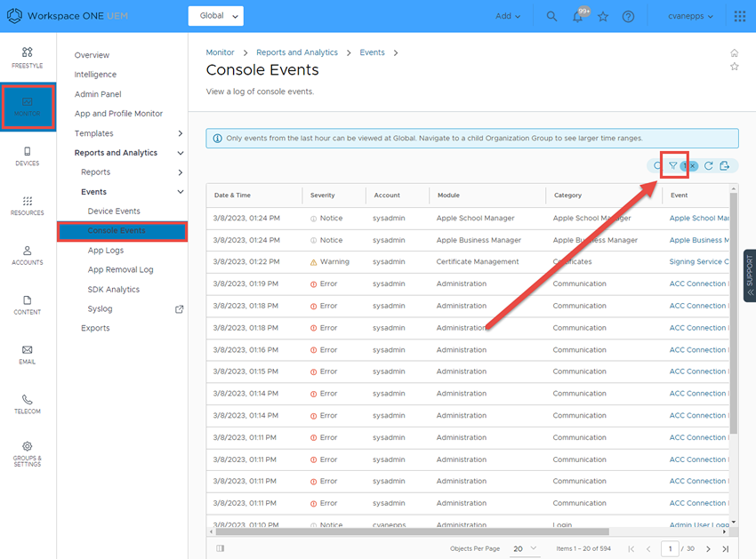Open the Accounts section

pyautogui.click(x=27, y=255)
